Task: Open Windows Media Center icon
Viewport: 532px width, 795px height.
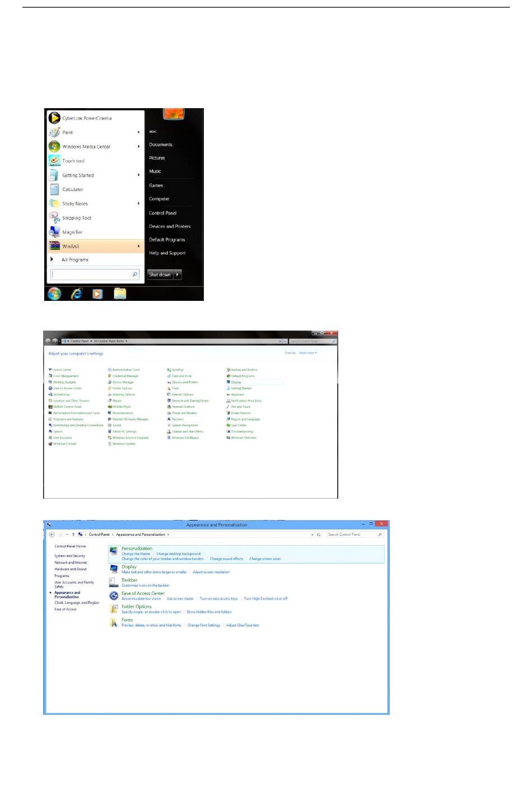Action: [x=54, y=146]
